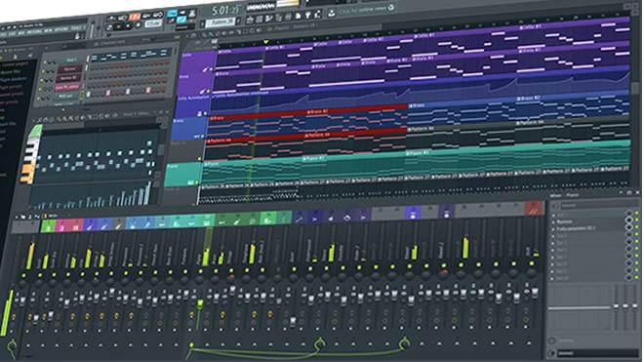Select the playlist draw pencil tool
Image resolution: width=644 pixels, height=362 pixels.
click(x=205, y=34)
